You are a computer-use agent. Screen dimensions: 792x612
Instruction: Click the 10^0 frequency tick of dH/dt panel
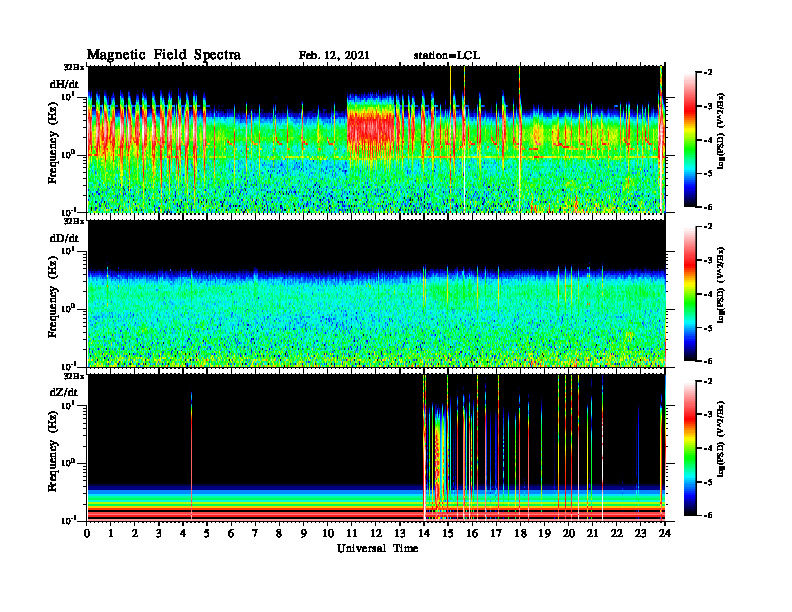(68, 155)
